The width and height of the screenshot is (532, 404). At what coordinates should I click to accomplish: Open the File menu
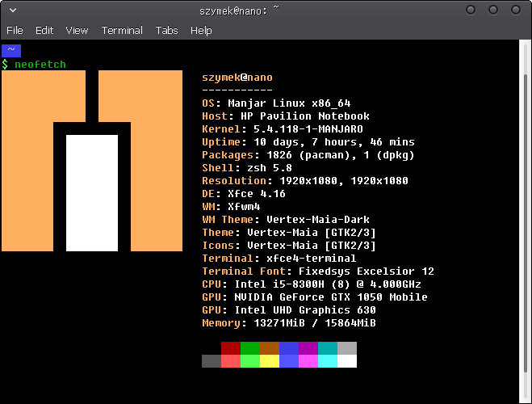15,31
